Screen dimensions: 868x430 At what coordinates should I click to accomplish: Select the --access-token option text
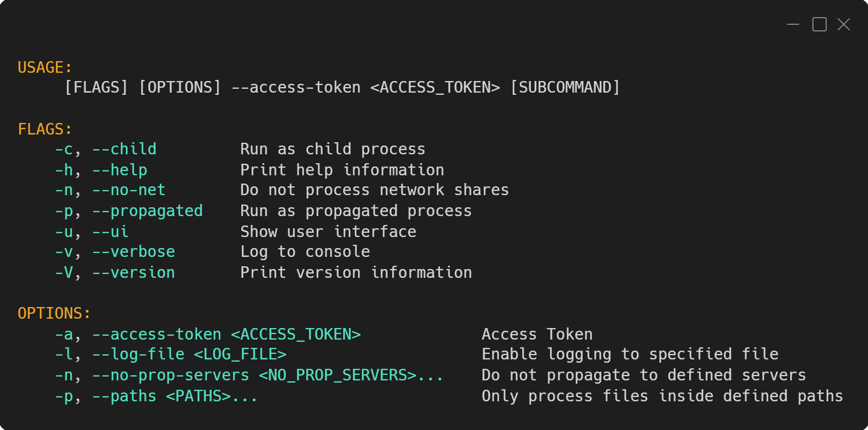pyautogui.click(x=155, y=334)
